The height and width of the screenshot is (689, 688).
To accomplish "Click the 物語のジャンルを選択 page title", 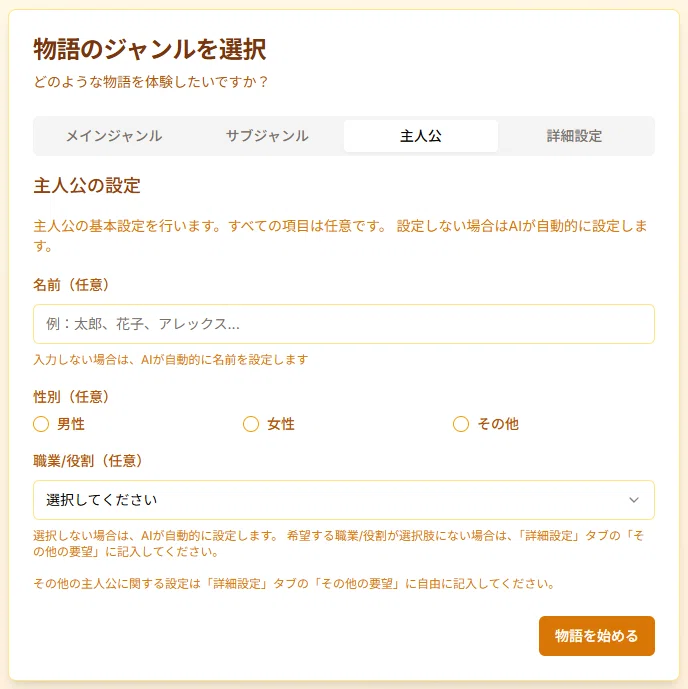I will pyautogui.click(x=150, y=49).
